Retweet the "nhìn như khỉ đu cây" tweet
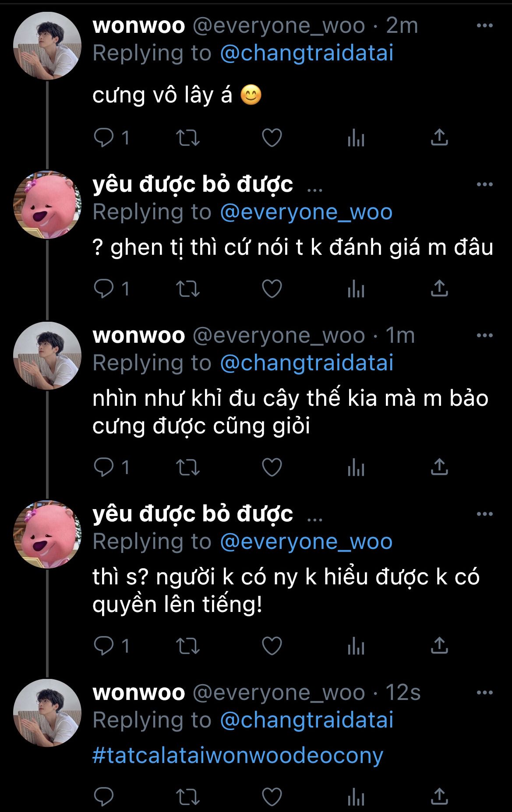 pyautogui.click(x=188, y=468)
